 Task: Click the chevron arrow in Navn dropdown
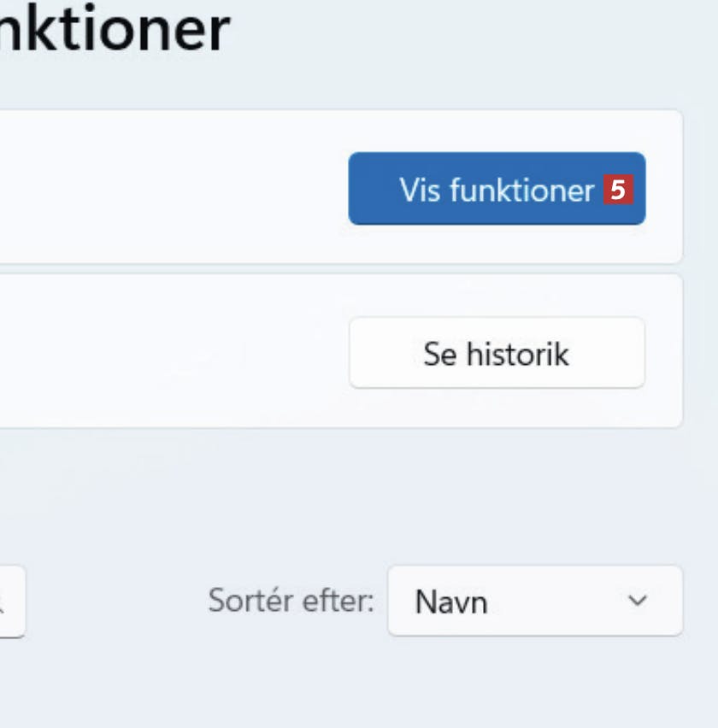click(637, 601)
